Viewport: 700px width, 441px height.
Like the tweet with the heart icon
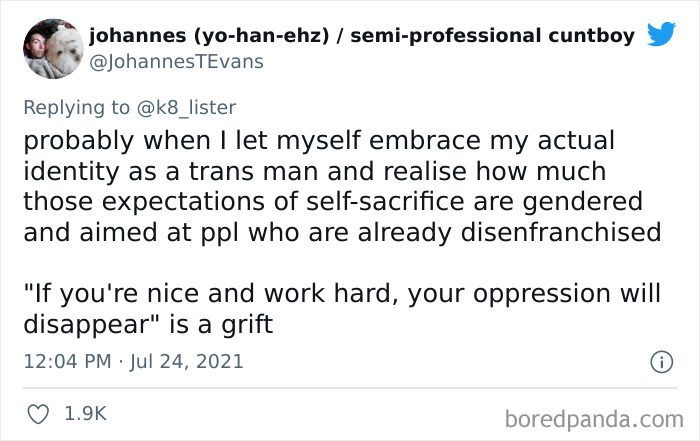click(38, 414)
